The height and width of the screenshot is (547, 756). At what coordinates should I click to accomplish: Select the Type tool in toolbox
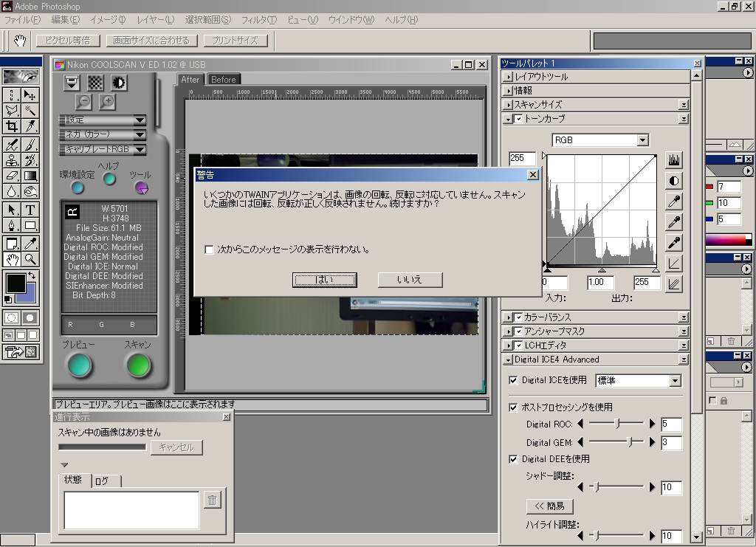[x=31, y=210]
